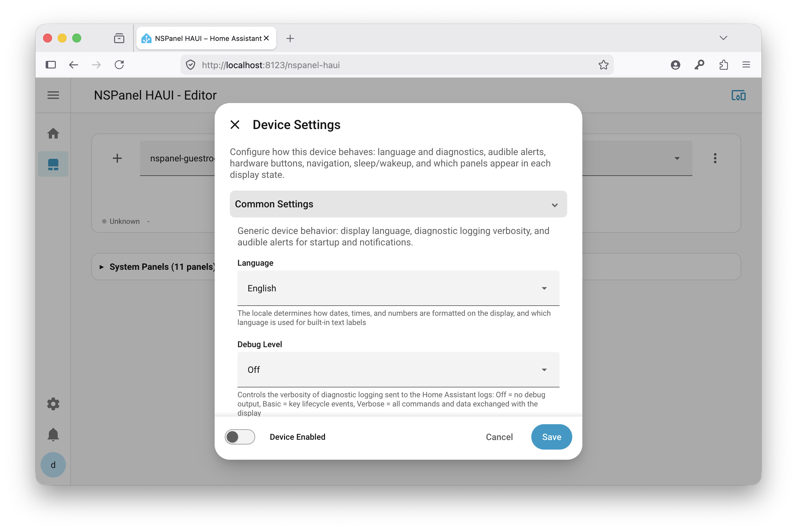Open Home Assistant settings gear
The height and width of the screenshot is (532, 797).
coord(53,404)
